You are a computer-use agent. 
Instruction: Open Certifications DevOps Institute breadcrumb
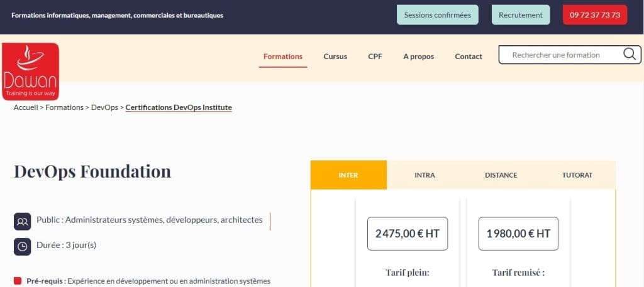tap(179, 107)
